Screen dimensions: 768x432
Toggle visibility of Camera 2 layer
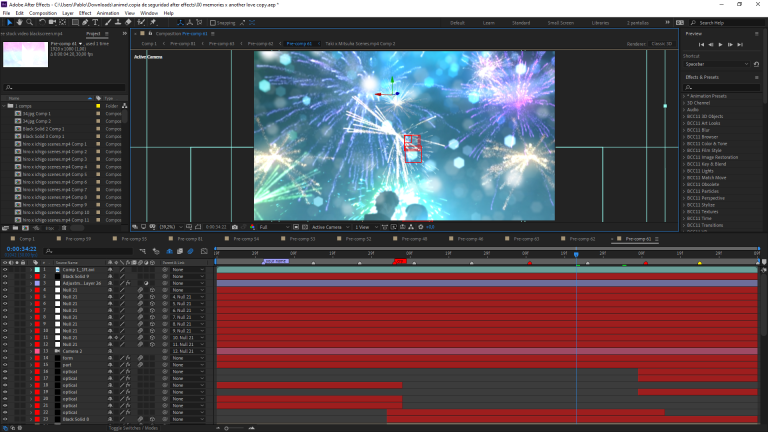pos(5,351)
